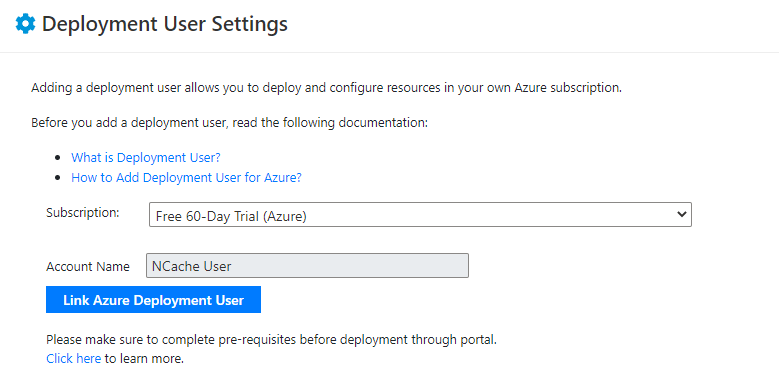Follow the 'Click here' link to learn more

[x=74, y=358]
